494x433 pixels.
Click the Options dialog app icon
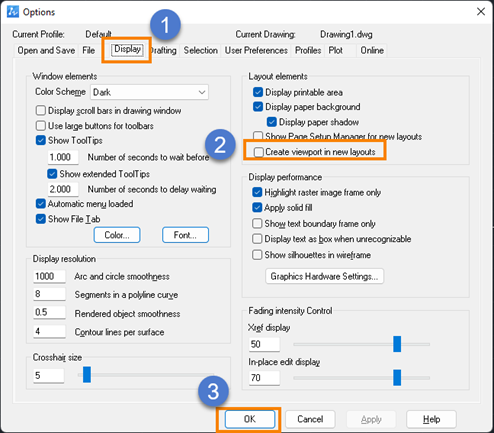pyautogui.click(x=13, y=12)
